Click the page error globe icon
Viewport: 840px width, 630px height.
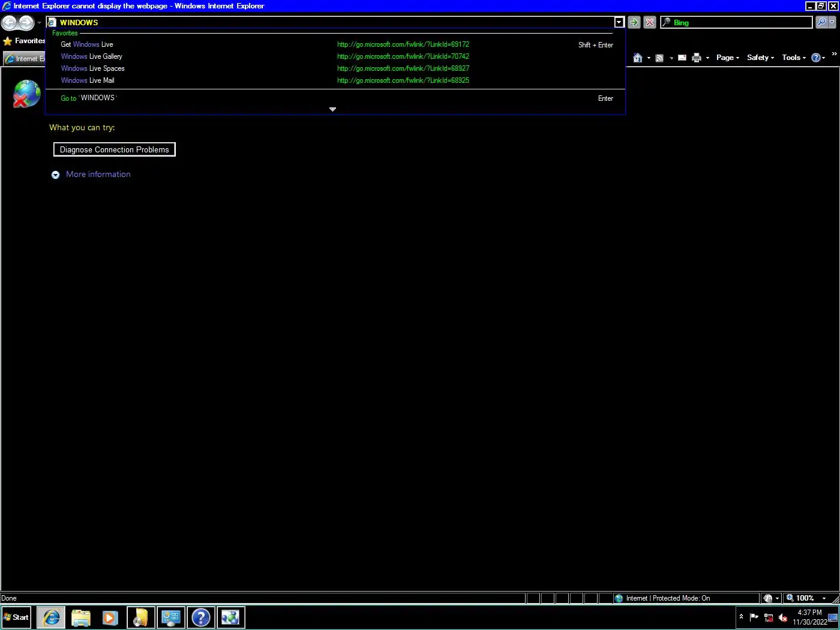(26, 94)
